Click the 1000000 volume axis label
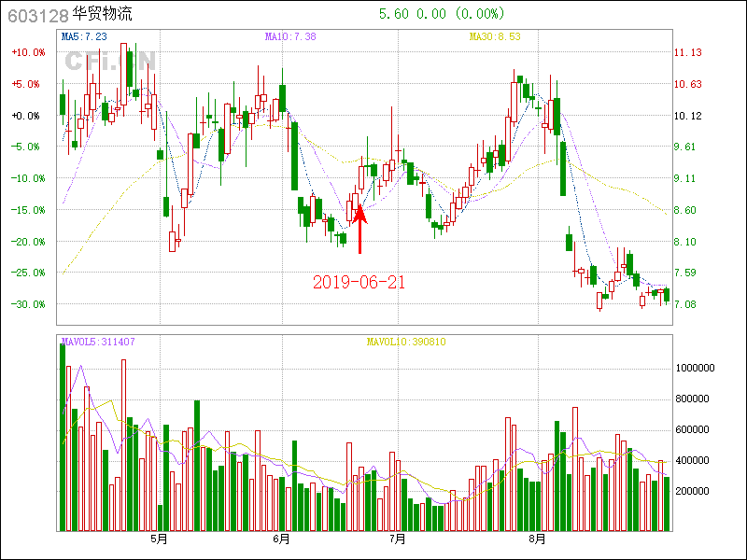Viewport: 747px width, 560px height. [696, 369]
